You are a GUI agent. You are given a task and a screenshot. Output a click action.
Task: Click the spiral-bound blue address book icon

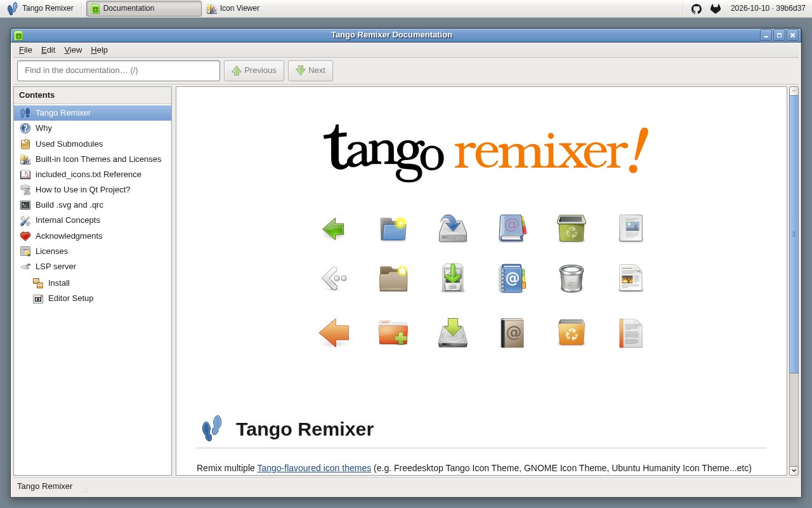[512, 279]
